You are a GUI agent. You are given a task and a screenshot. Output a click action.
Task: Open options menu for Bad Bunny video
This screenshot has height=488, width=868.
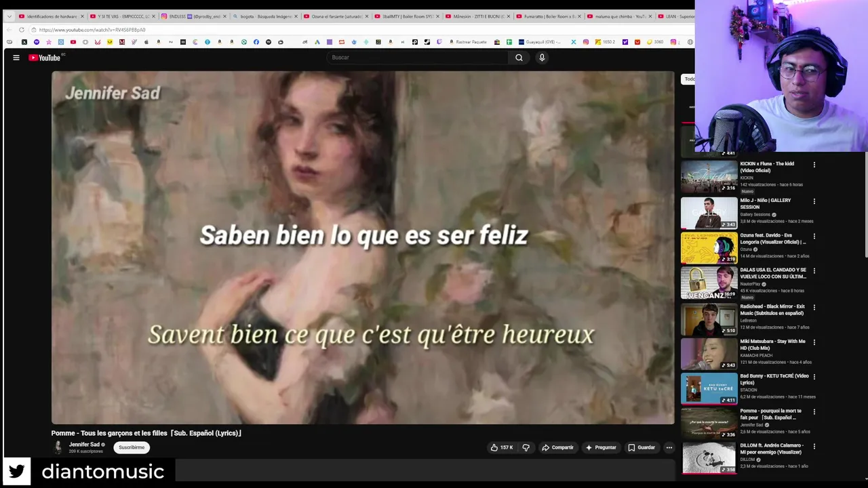(814, 377)
